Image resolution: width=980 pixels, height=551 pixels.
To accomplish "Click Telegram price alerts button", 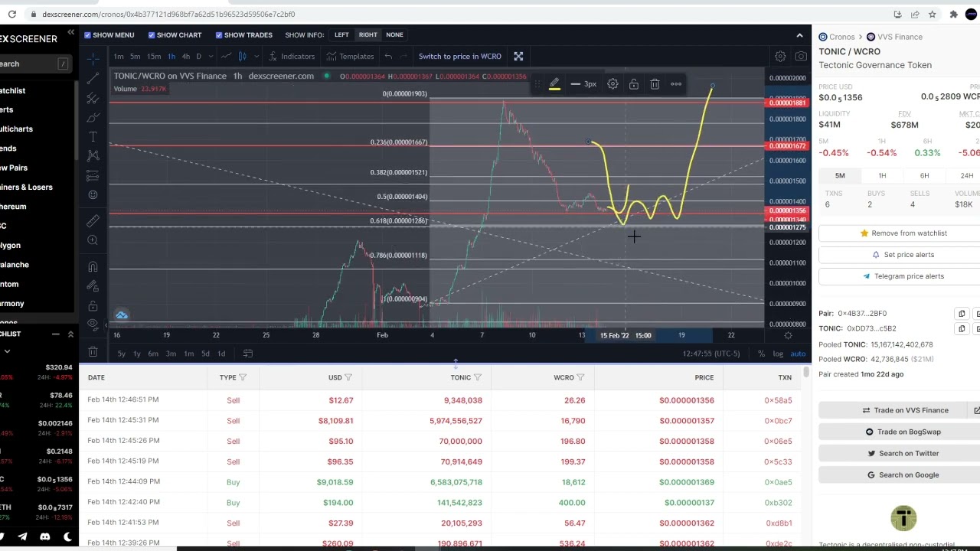I will point(903,276).
